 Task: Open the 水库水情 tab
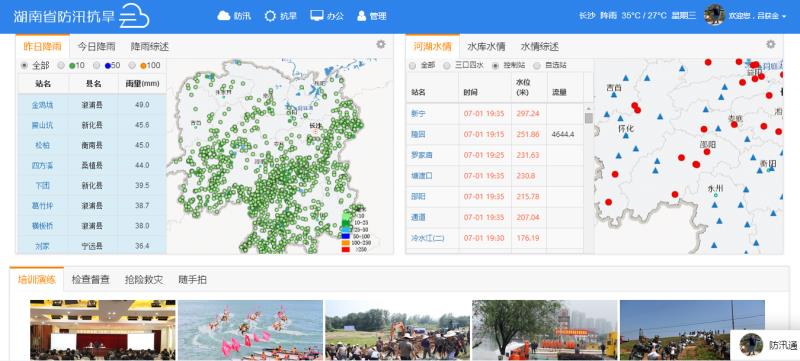pyautogui.click(x=486, y=46)
